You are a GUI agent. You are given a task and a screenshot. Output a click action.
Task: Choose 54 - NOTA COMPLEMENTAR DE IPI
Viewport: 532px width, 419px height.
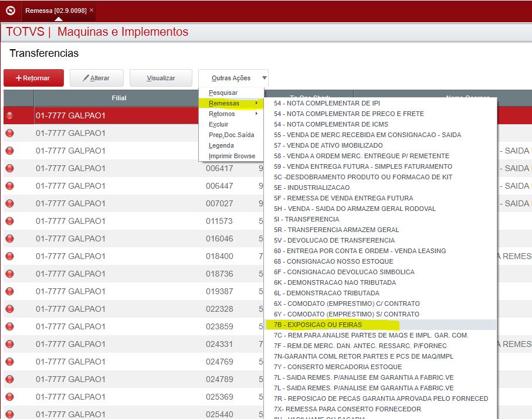click(x=380, y=103)
